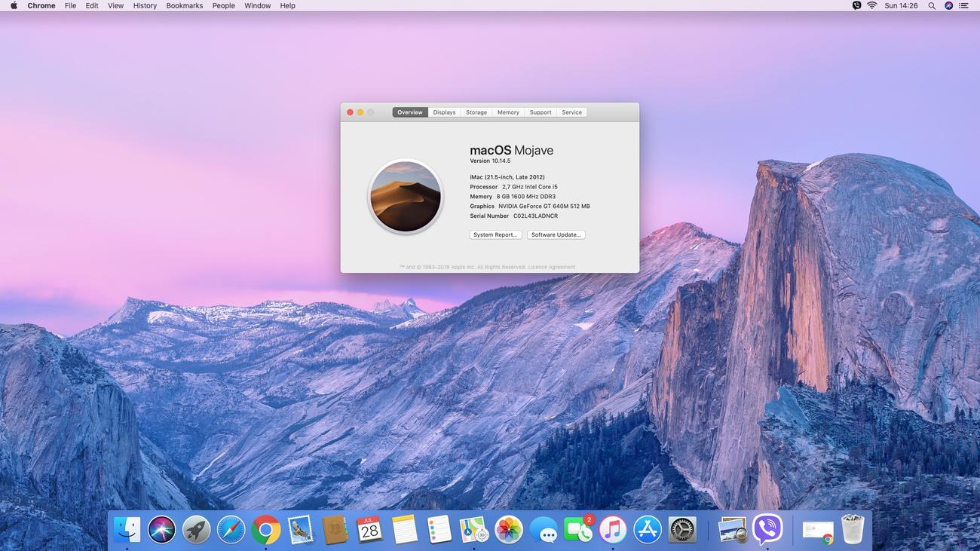Image resolution: width=980 pixels, height=551 pixels.
Task: Open Messages from the Dock
Action: (x=543, y=530)
